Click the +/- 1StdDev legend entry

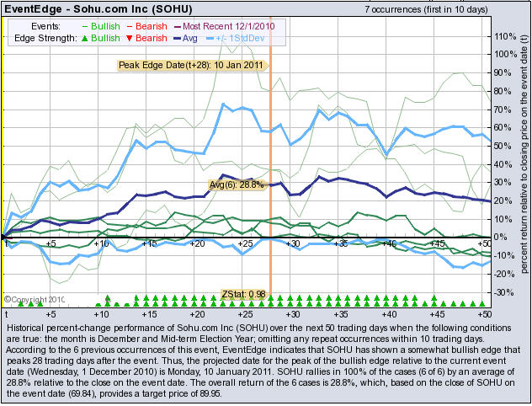[x=236, y=38]
